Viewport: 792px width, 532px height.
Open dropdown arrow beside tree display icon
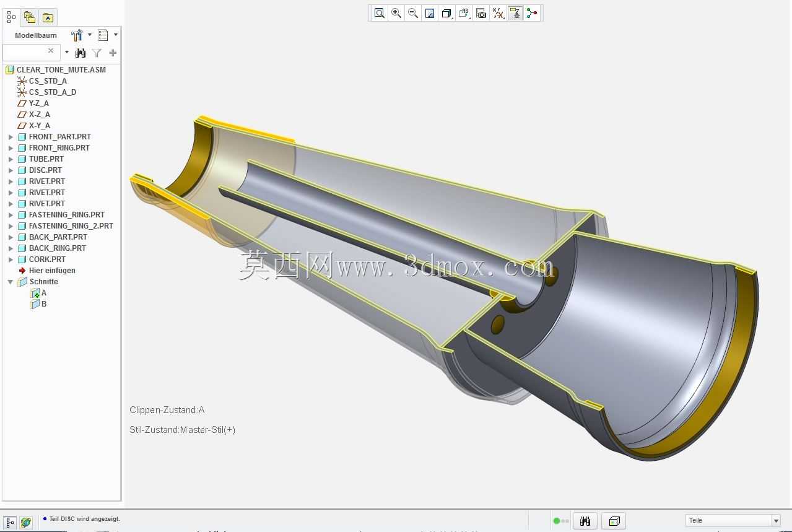(x=116, y=35)
